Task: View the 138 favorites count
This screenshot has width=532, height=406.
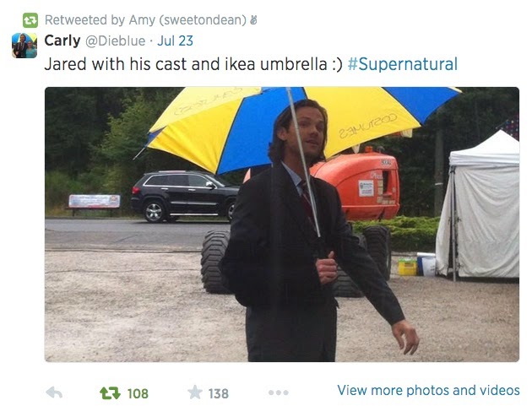Action: (x=218, y=394)
